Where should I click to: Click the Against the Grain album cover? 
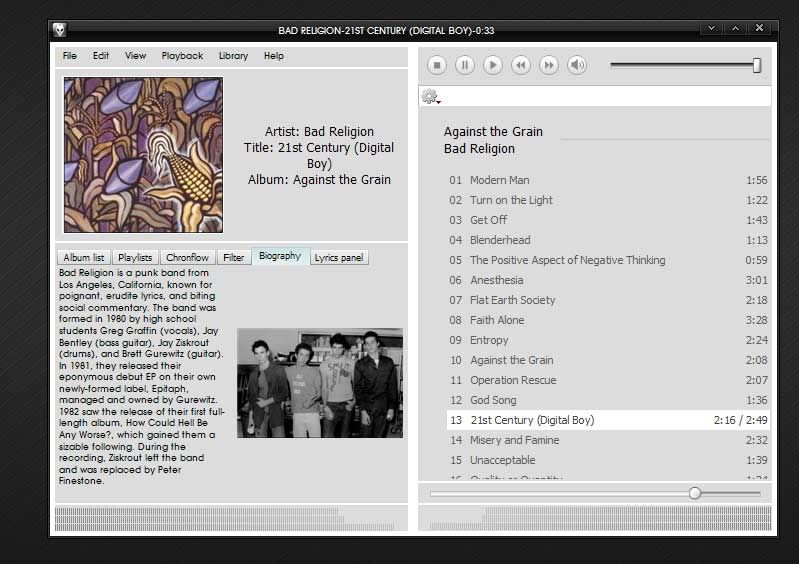click(x=143, y=155)
